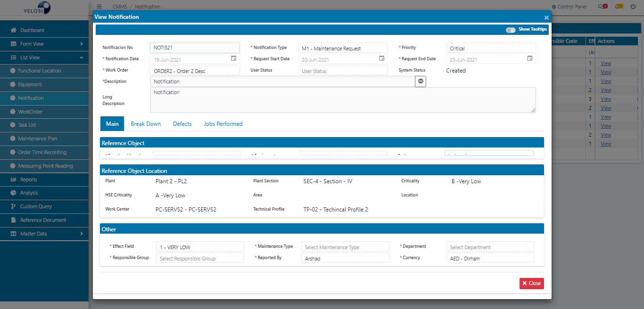Open the Jobs Performed tab
644x309 pixels.
tap(223, 123)
